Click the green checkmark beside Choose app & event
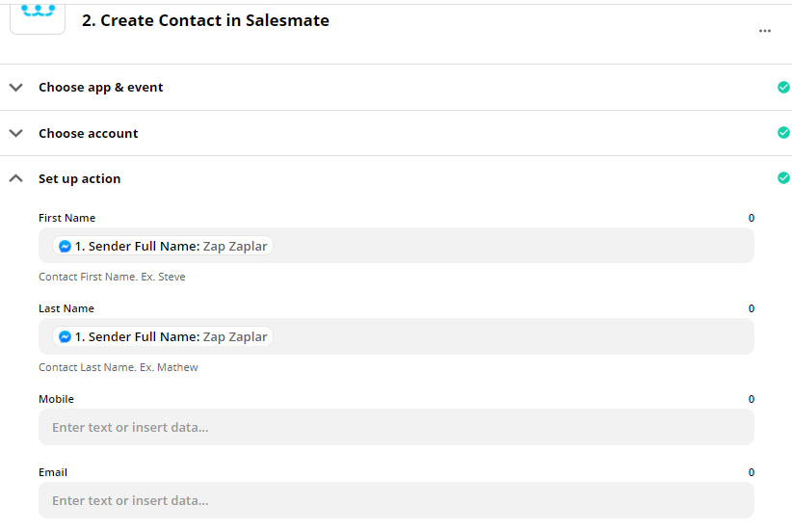The width and height of the screenshot is (792, 532). tap(783, 88)
